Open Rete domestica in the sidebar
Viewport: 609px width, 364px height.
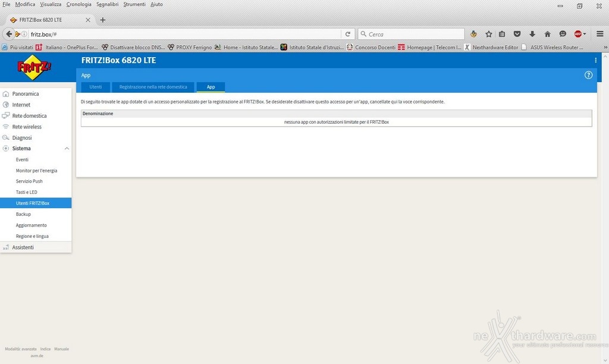(x=29, y=116)
